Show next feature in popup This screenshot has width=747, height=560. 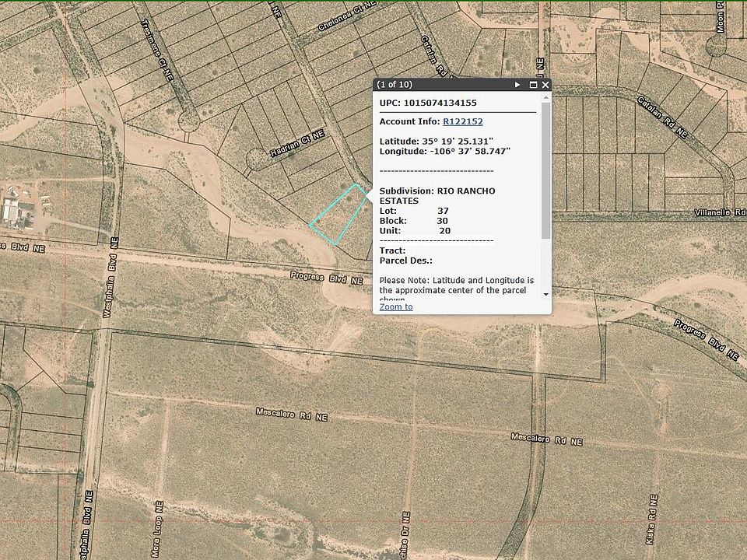pos(517,85)
